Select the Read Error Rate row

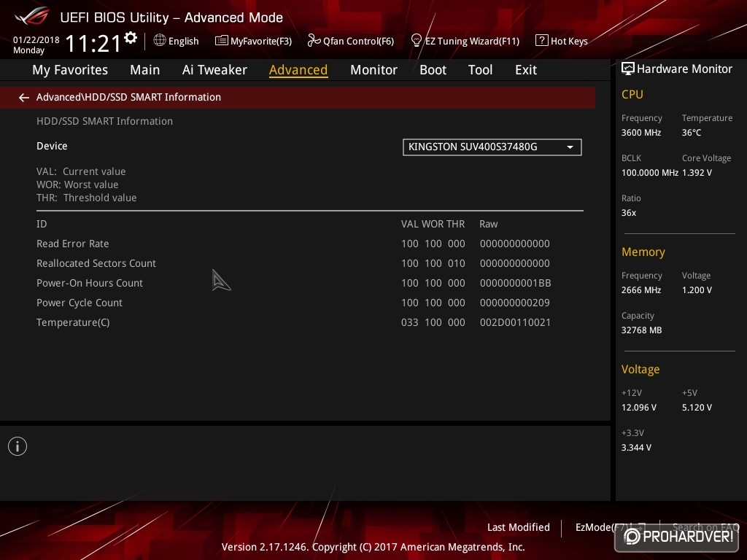coord(309,244)
